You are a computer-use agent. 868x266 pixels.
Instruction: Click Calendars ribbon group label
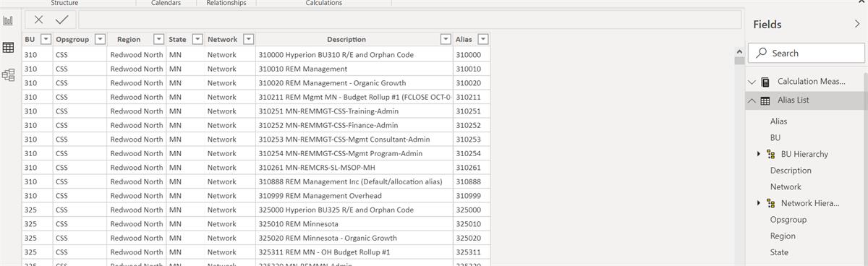[x=166, y=3]
